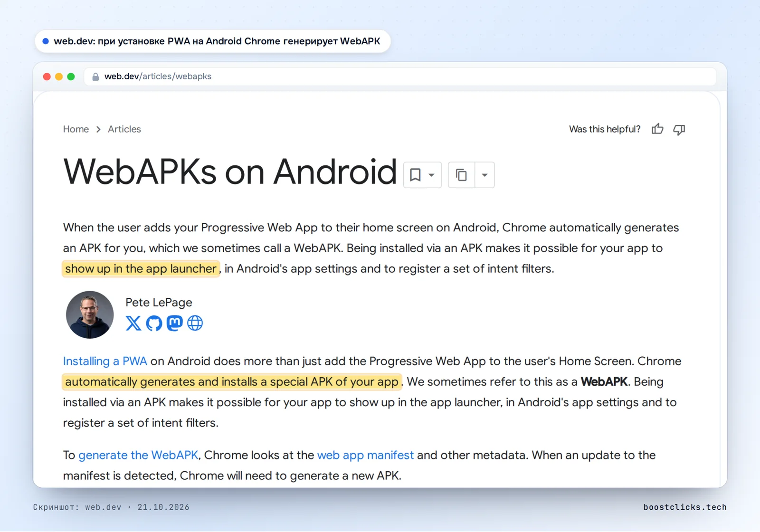Follow the 'Installing a PWA' link
Image resolution: width=760 pixels, height=532 pixels.
(105, 361)
